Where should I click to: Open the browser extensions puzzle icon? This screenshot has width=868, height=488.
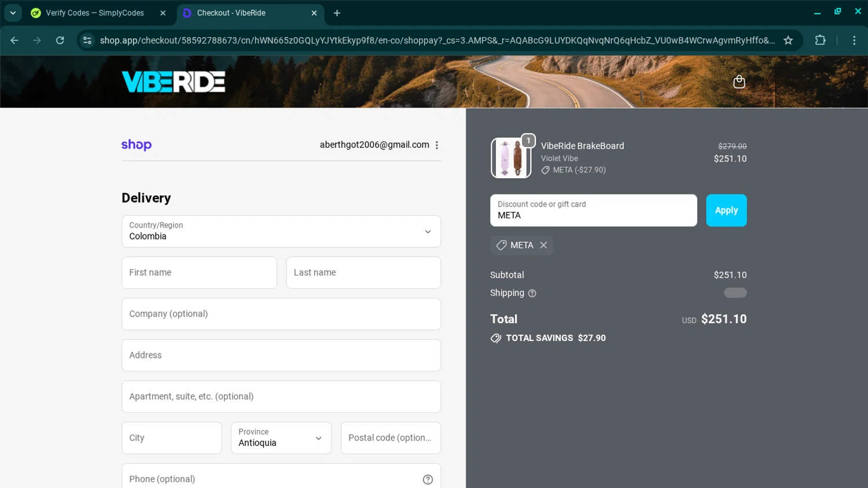pos(820,41)
